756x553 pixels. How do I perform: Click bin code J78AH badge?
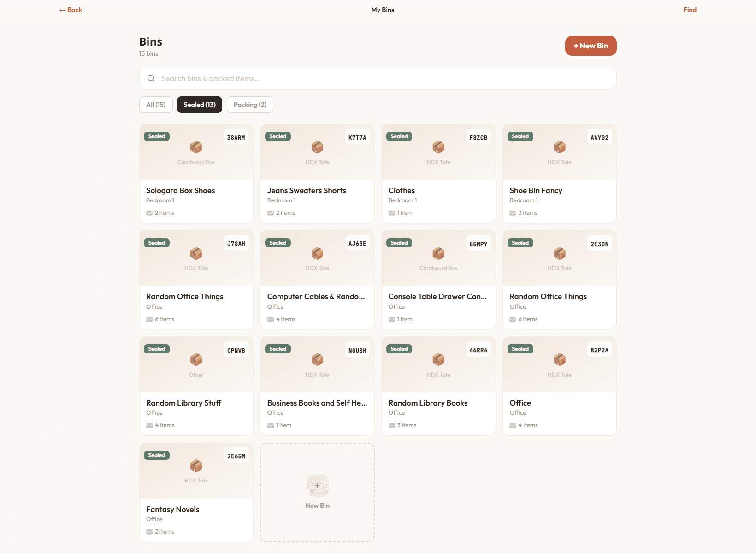pyautogui.click(x=236, y=243)
